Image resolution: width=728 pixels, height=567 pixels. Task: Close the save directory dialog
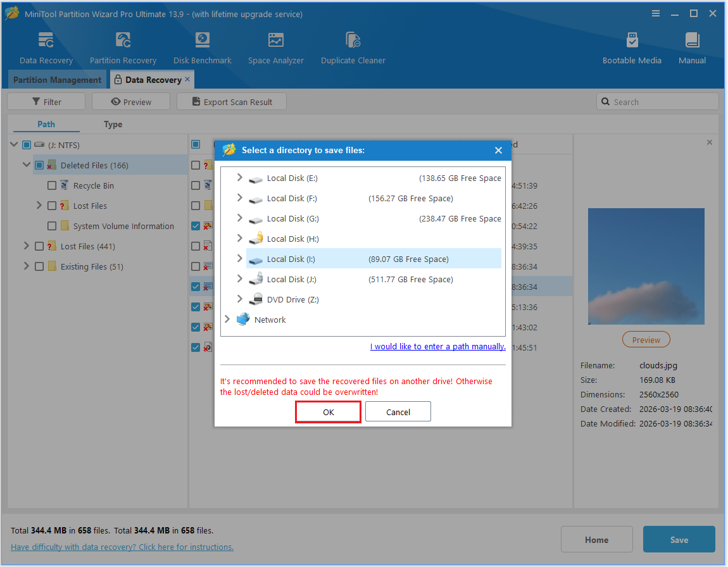tap(498, 151)
